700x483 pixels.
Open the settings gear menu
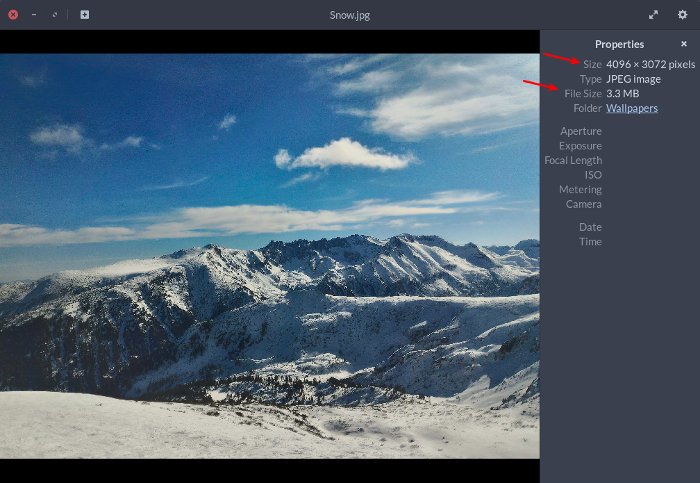682,15
